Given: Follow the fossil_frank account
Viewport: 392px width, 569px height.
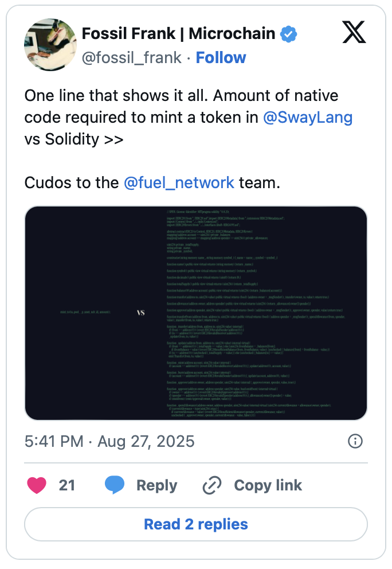Looking at the screenshot, I should coord(221,58).
